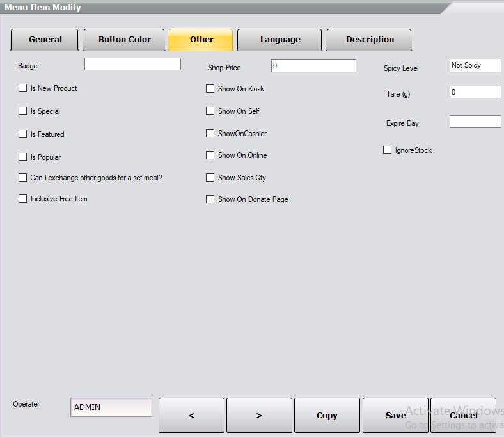Viewport: 504px width, 438px height.
Task: Open the Description tab
Action: point(369,40)
